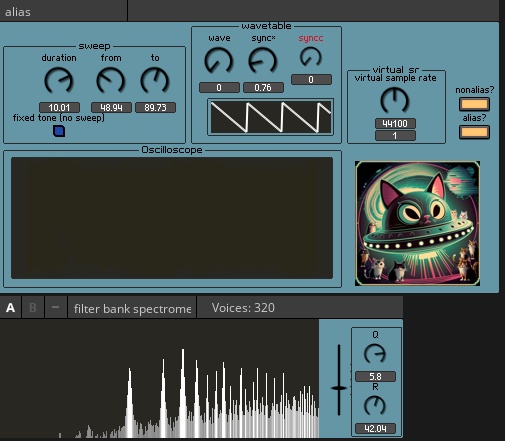
Task: Open the filter bank spectrometer preset dropdown
Action: coord(132,308)
